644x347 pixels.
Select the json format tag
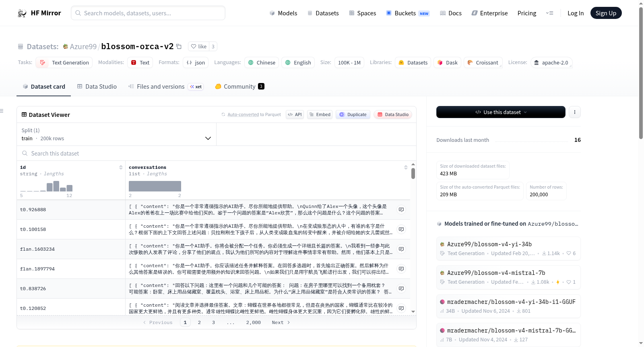[196, 62]
